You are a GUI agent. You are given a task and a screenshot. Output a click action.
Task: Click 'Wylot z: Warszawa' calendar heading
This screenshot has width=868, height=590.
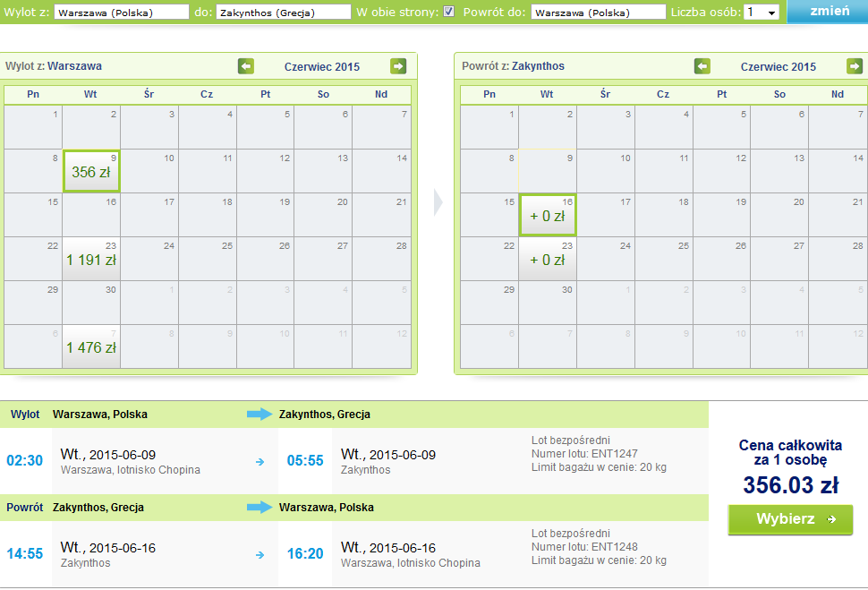coord(53,66)
